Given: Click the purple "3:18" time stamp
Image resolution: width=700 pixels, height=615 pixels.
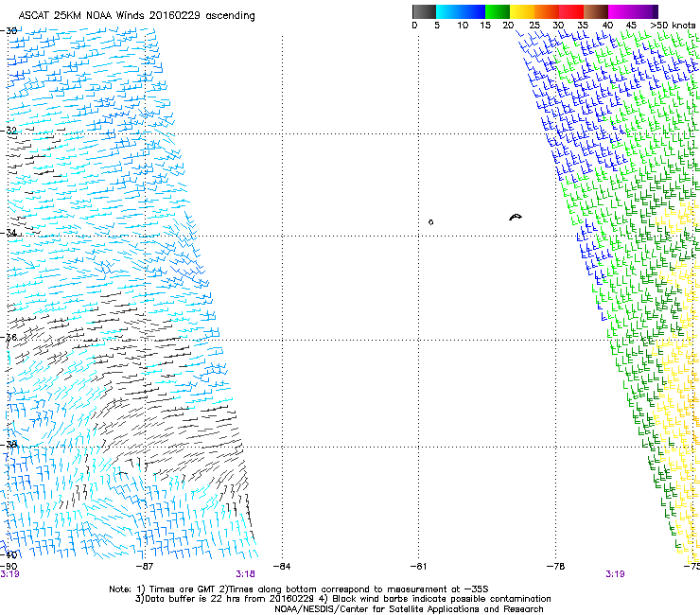Looking at the screenshot, I should [246, 574].
